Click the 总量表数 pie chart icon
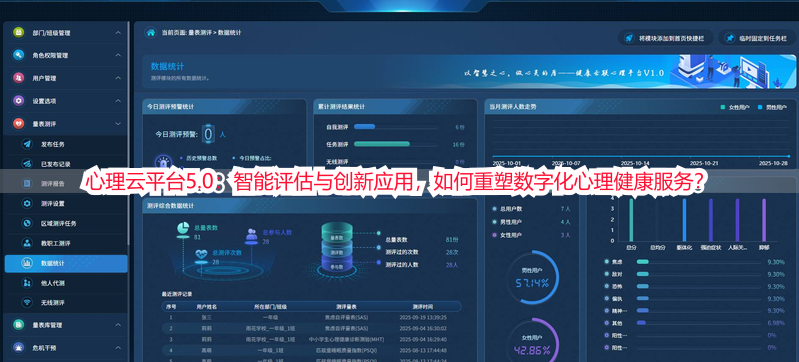This screenshot has width=799, height=362. [x=183, y=230]
